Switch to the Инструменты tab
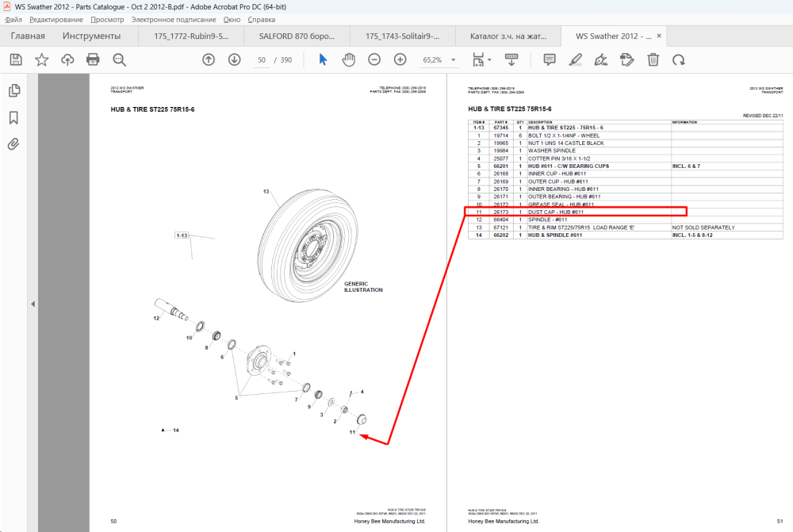The height and width of the screenshot is (532, 793). [x=91, y=36]
